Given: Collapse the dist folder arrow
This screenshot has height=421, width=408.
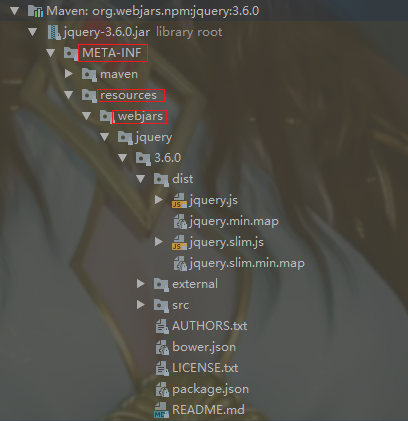Looking at the screenshot, I should click(141, 179).
